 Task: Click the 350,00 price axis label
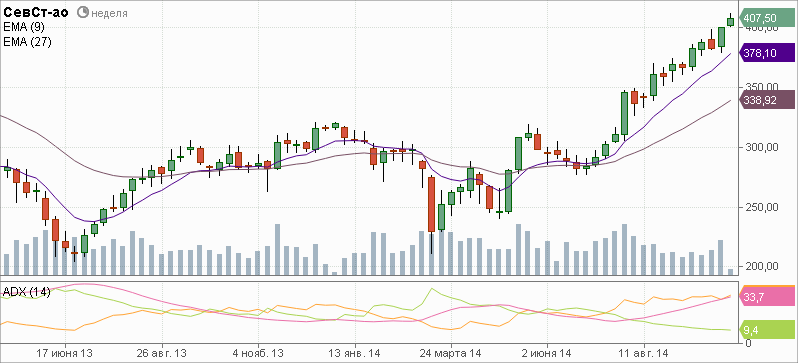click(761, 87)
